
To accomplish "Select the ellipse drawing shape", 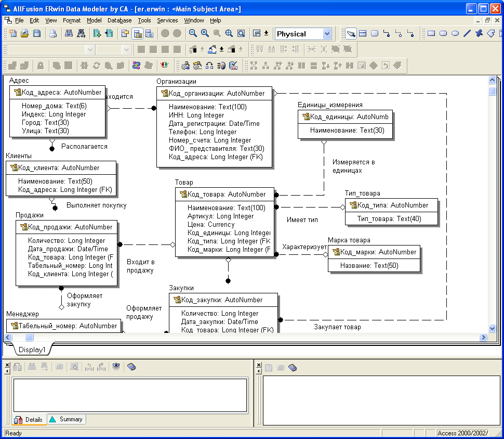I will 455,33.
